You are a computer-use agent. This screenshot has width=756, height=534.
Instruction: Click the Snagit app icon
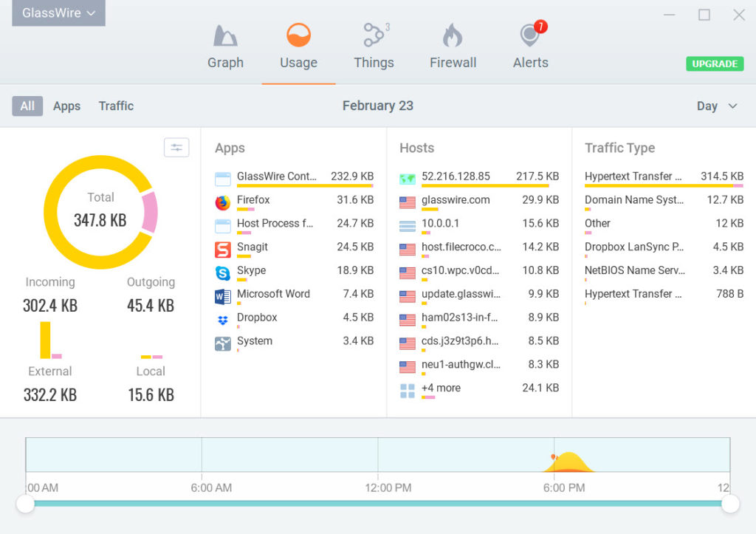coord(223,250)
